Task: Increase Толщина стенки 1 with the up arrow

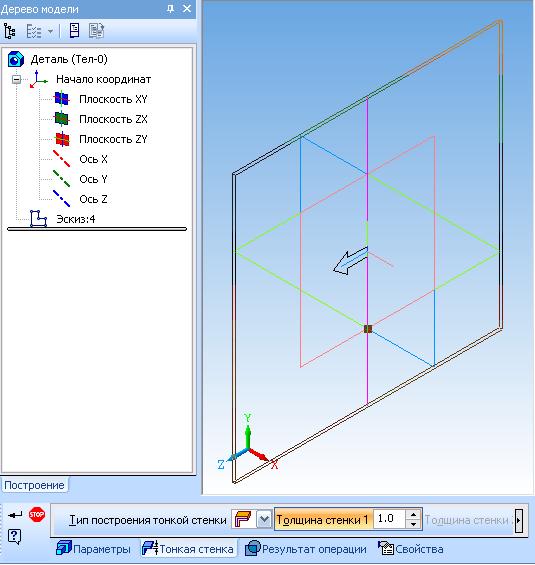Action: pos(413,515)
